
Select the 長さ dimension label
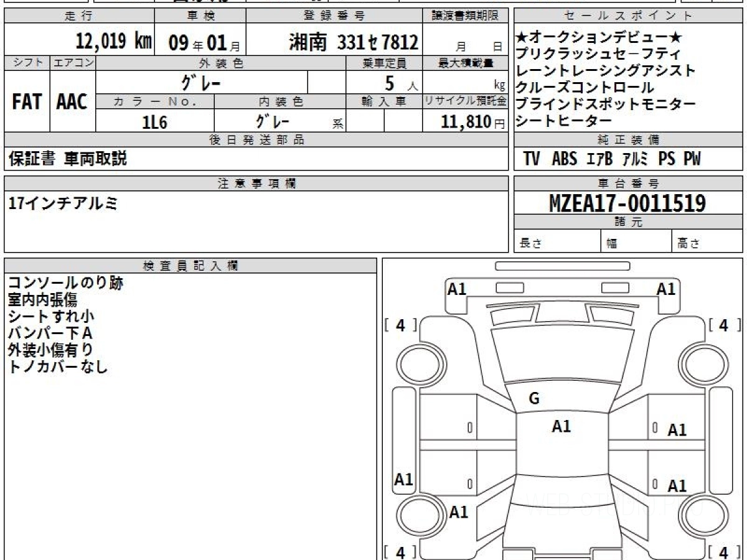531,243
